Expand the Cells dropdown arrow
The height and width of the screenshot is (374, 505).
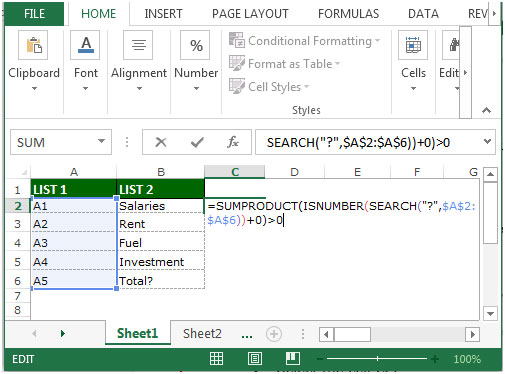coord(413,88)
